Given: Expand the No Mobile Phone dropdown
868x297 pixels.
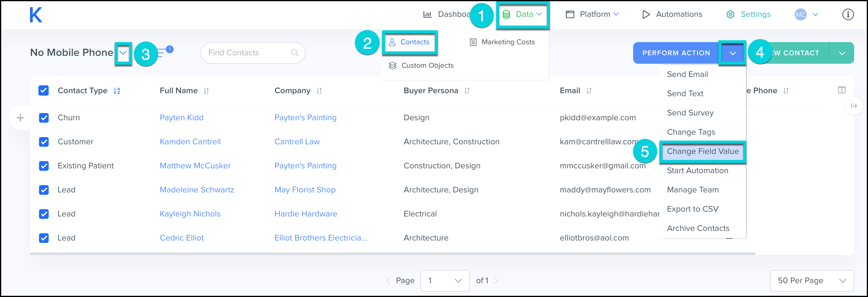Looking at the screenshot, I should click(x=123, y=53).
